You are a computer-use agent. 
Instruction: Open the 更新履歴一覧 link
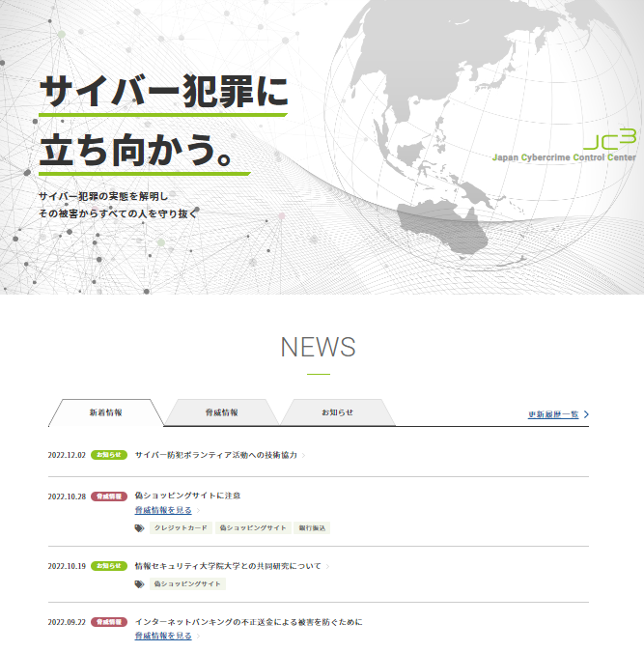[553, 414]
